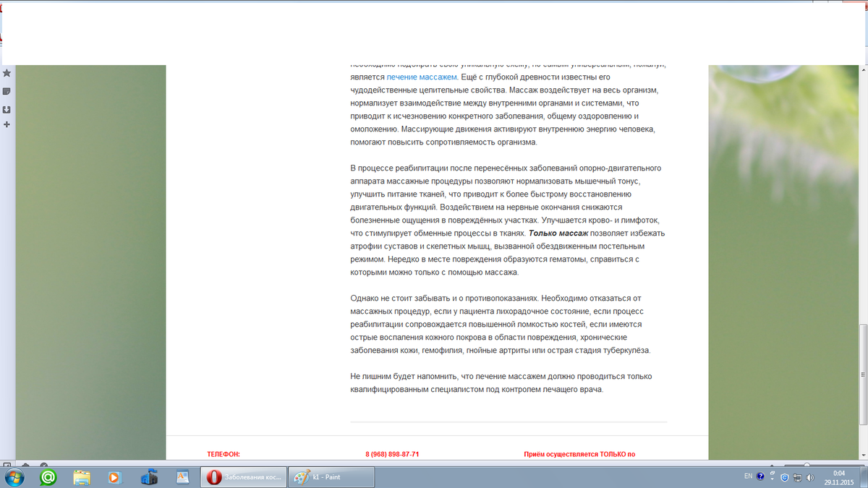Open Bookmarks panel via star icon
Screen dimensions: 868x488
point(7,73)
